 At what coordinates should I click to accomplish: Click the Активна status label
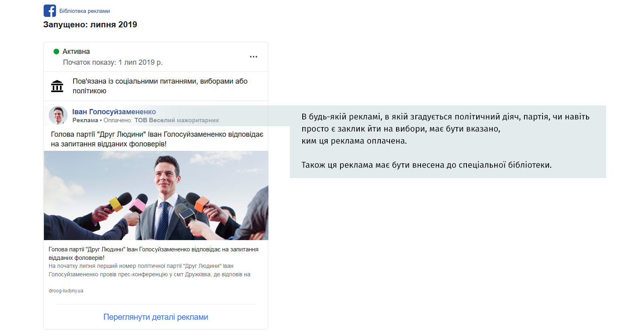click(x=76, y=51)
